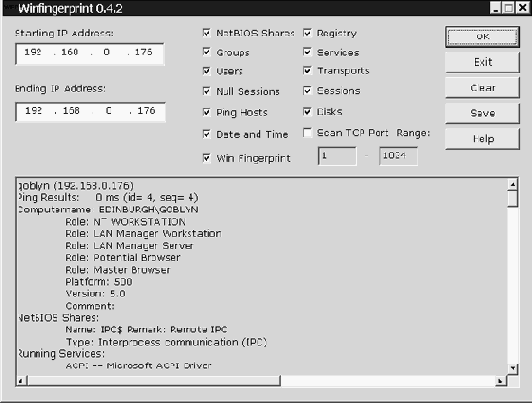Click the horizontal scrollbar thumb

pyautogui.click(x=154, y=381)
